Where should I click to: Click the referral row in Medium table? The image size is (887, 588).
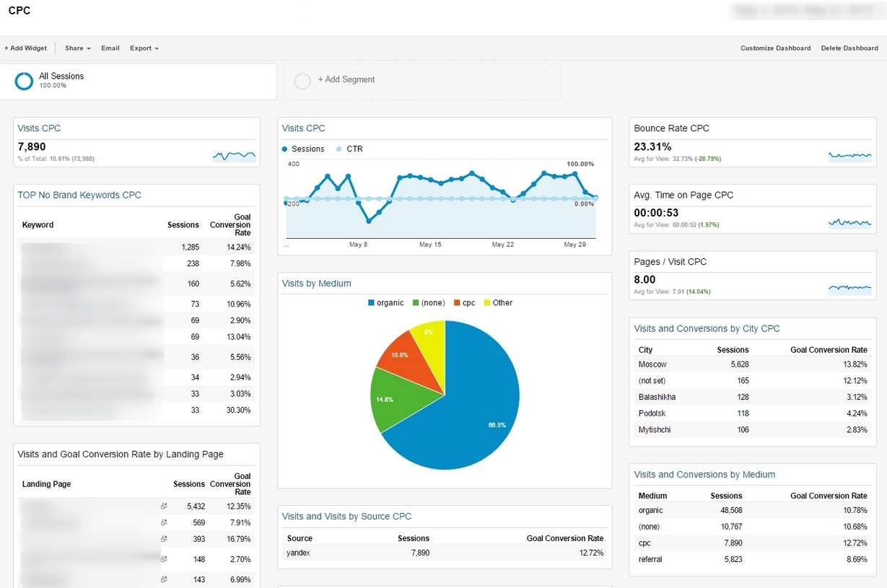click(753, 559)
